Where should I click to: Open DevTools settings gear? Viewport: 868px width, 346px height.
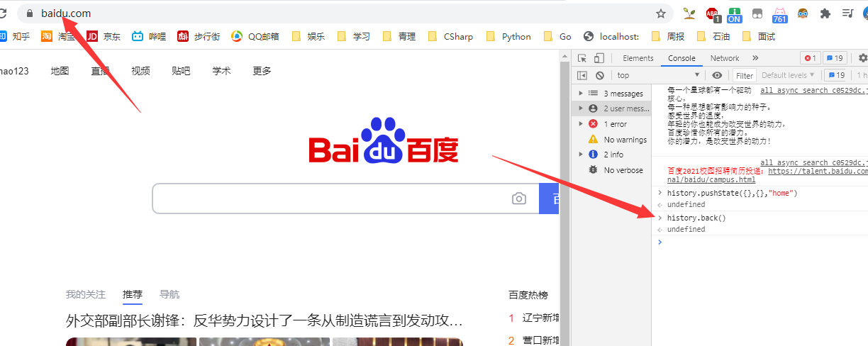click(x=862, y=58)
